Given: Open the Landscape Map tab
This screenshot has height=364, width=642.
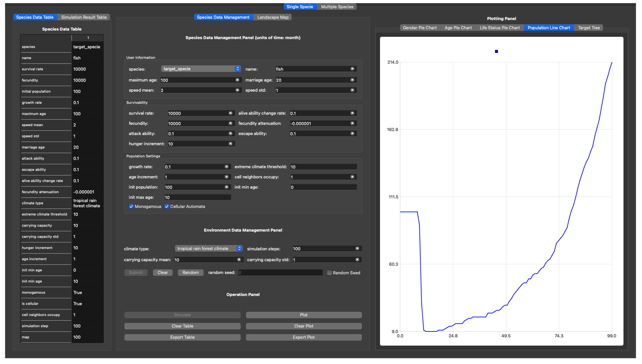Looking at the screenshot, I should coord(273,17).
